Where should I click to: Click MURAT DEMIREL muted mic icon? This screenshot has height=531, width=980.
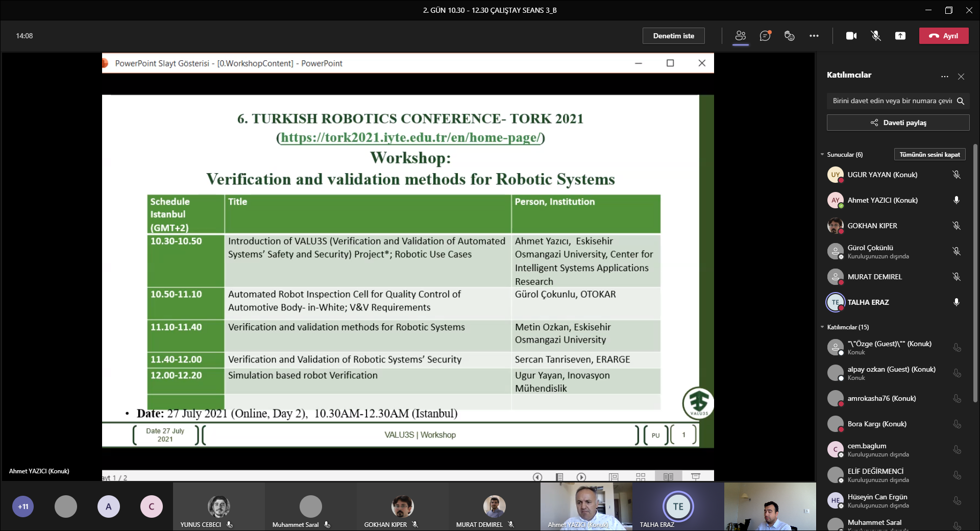coord(957,277)
